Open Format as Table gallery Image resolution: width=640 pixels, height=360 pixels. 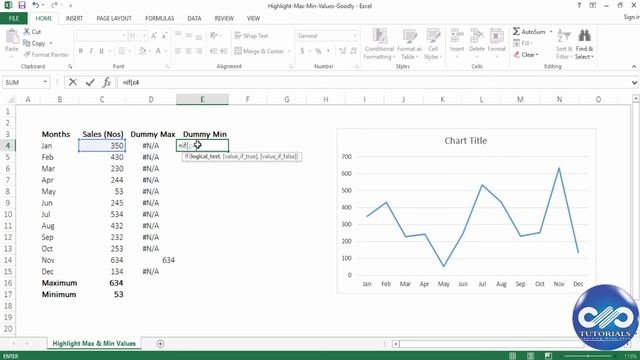409,44
